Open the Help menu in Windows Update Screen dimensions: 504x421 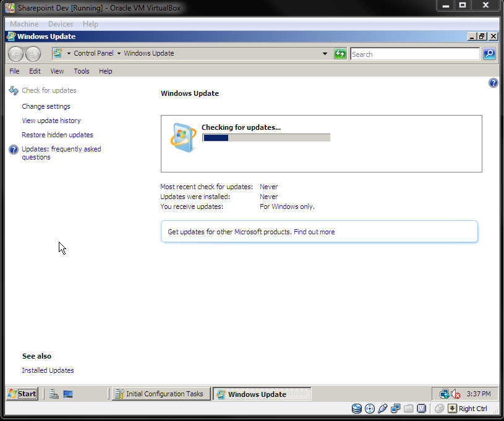point(105,71)
